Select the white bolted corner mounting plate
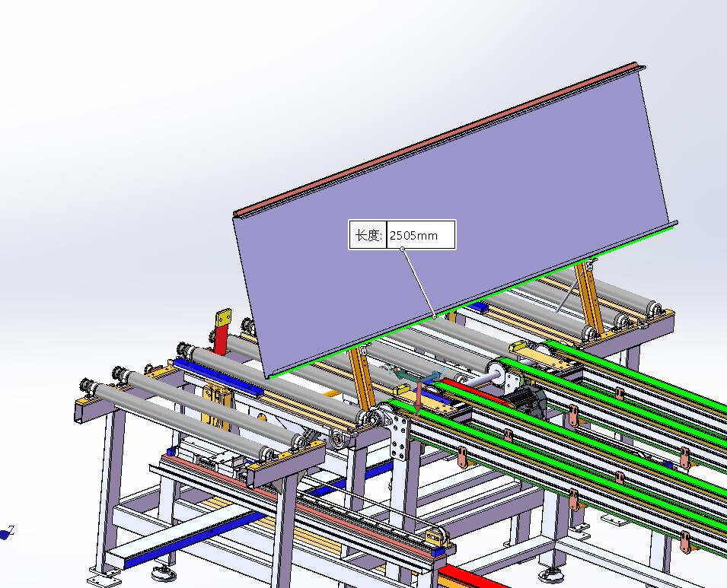 (398, 437)
